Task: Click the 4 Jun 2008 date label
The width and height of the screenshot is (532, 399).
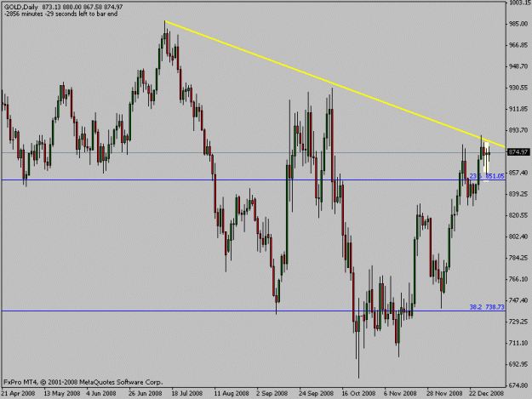Action: point(101,393)
